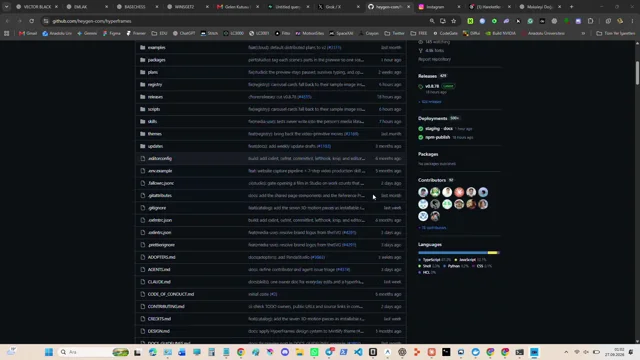
Task: Open a new browser tab with plus button
Action: click(x=571, y=7)
